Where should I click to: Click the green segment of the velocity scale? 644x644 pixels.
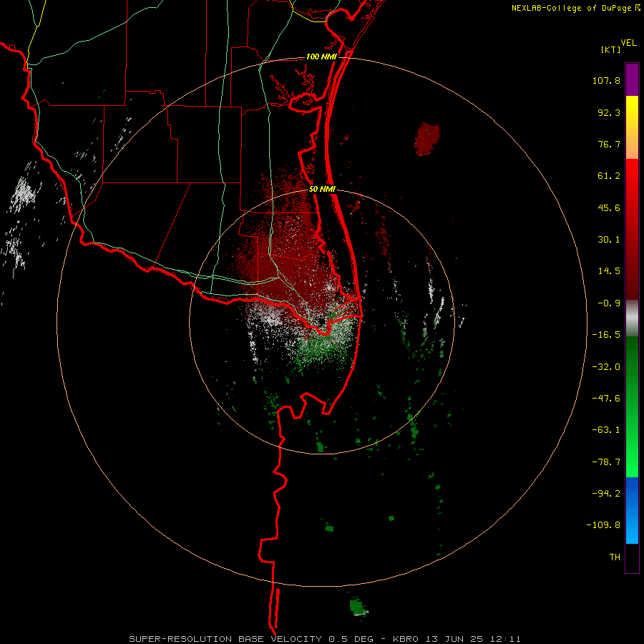click(632, 406)
